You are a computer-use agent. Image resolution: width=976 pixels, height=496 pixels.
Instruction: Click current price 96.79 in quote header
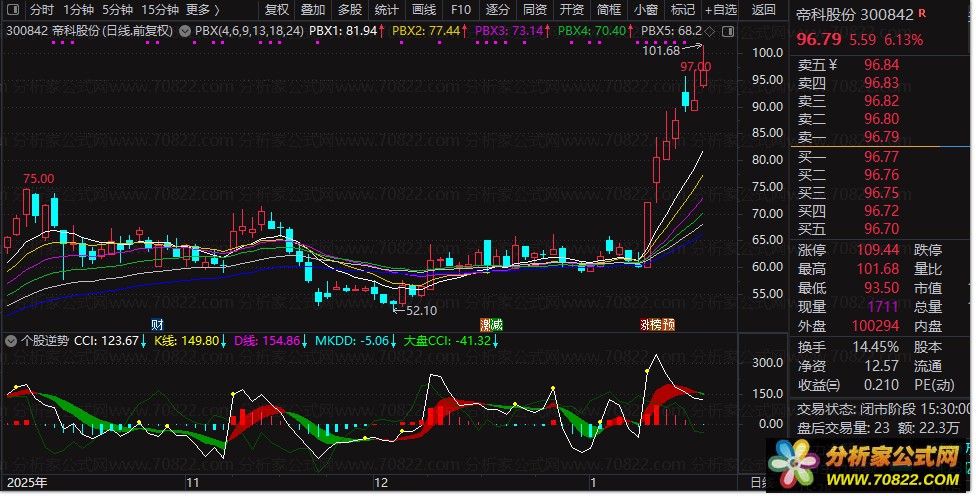pyautogui.click(x=819, y=39)
